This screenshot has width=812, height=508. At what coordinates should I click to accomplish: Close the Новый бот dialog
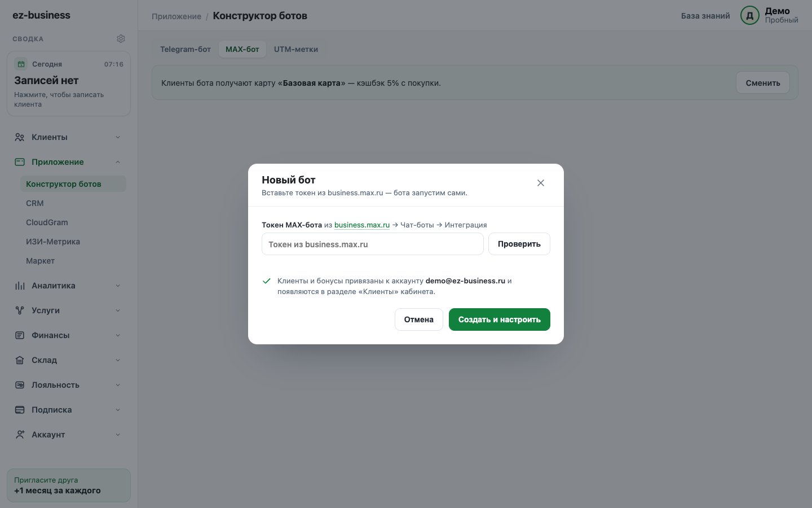[541, 183]
